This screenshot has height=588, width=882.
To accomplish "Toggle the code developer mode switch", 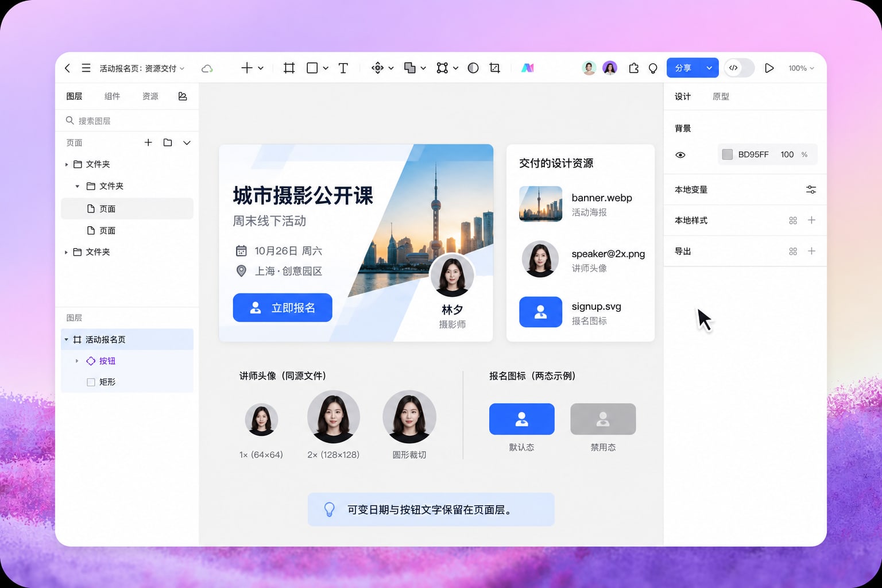I will 739,68.
